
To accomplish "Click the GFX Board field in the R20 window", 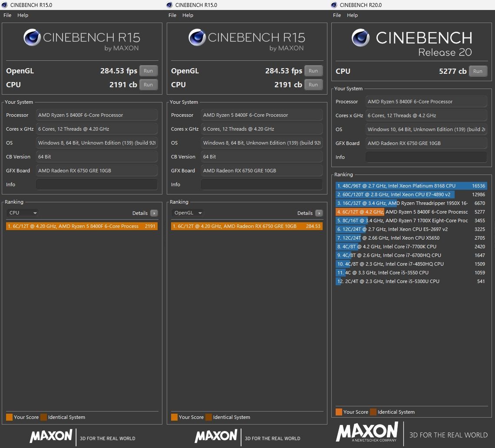I will click(426, 143).
